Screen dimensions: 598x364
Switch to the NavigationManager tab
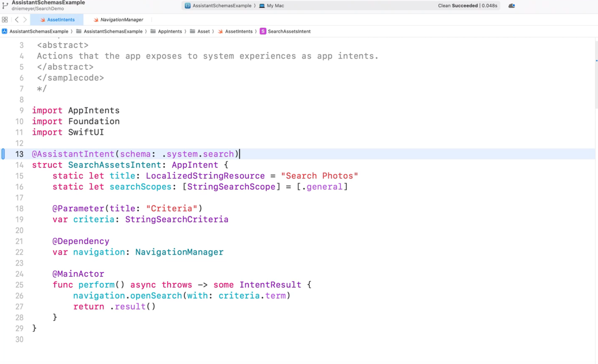(x=118, y=20)
